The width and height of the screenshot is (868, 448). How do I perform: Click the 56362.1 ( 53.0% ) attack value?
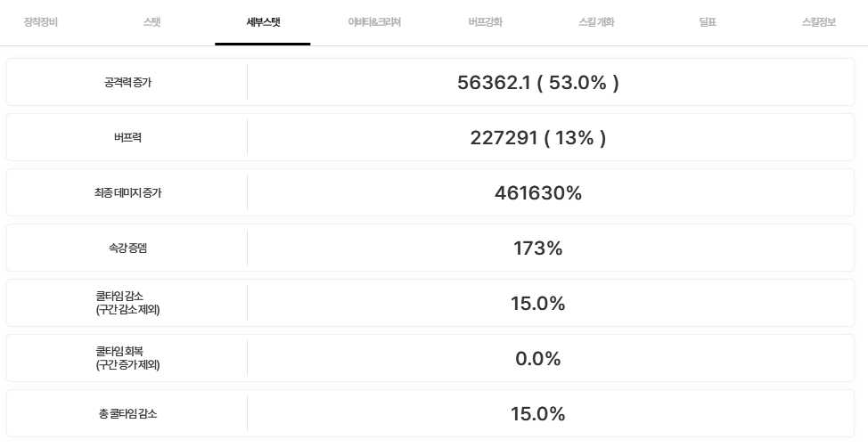(537, 83)
